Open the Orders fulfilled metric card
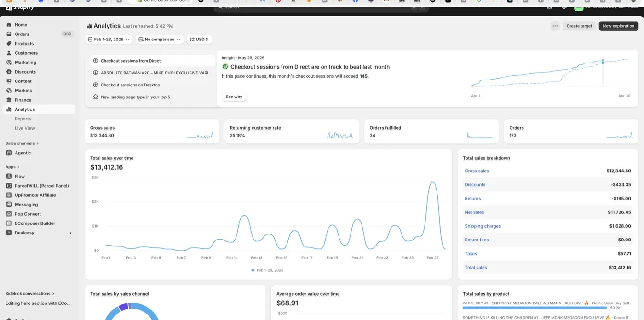The width and height of the screenshot is (644, 320). (x=431, y=131)
